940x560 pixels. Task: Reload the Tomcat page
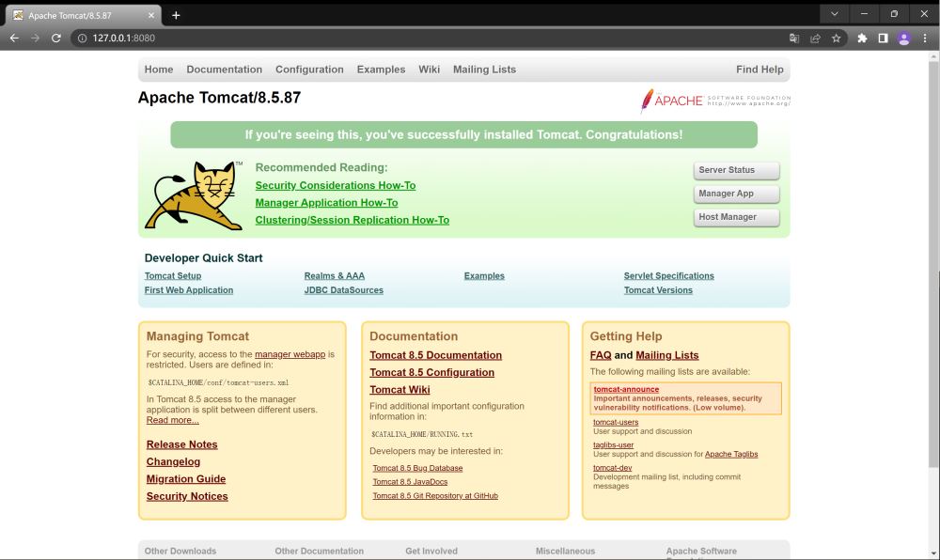point(56,38)
